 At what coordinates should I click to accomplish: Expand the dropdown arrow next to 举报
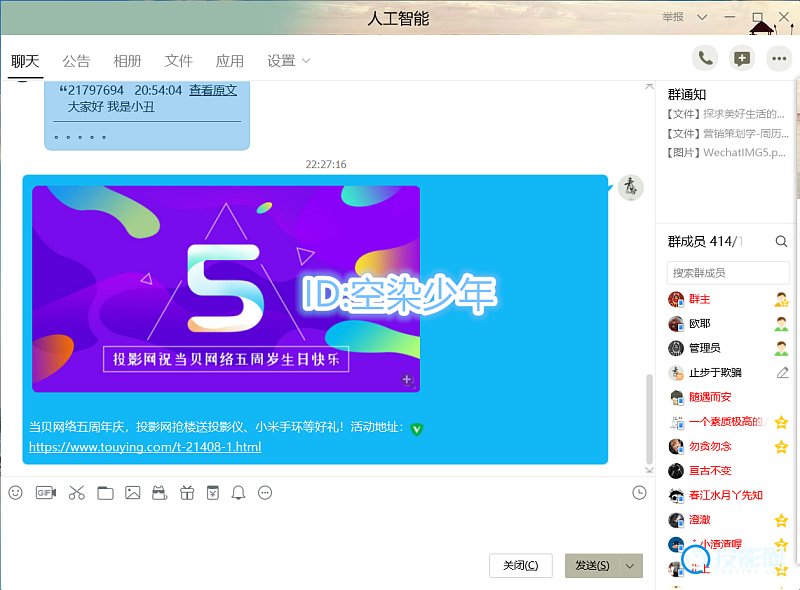coord(702,17)
